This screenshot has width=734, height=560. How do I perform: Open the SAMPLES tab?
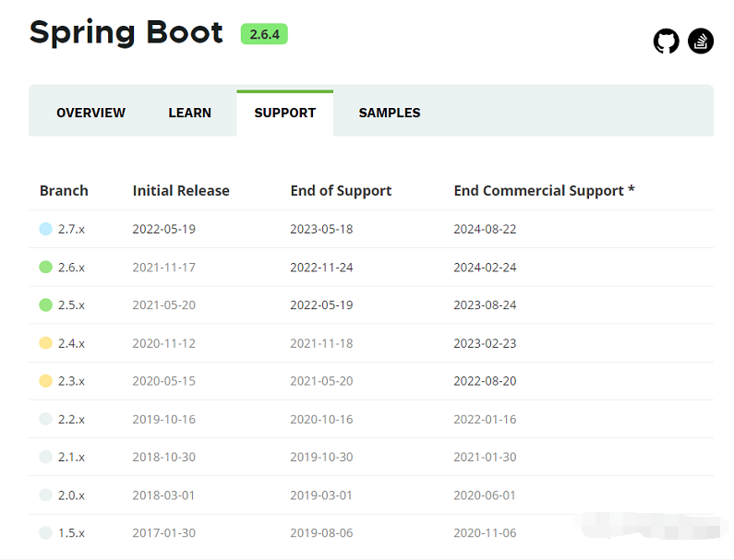[390, 113]
